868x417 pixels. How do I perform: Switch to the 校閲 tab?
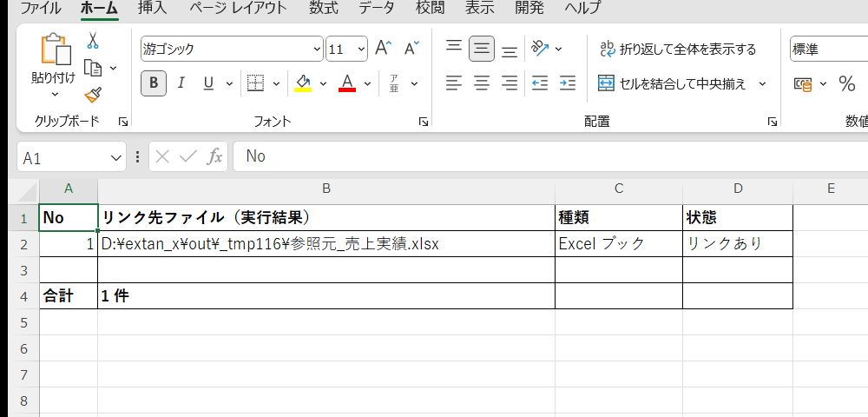(x=431, y=8)
